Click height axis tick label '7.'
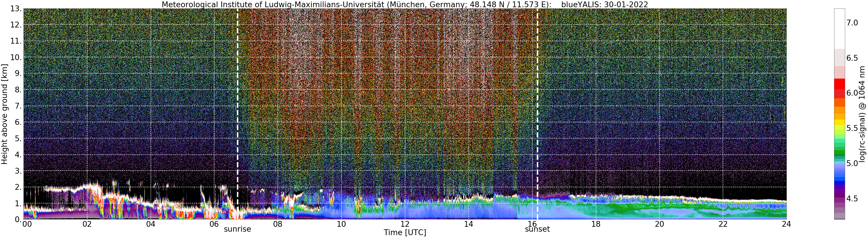The image size is (868, 238). tap(18, 106)
